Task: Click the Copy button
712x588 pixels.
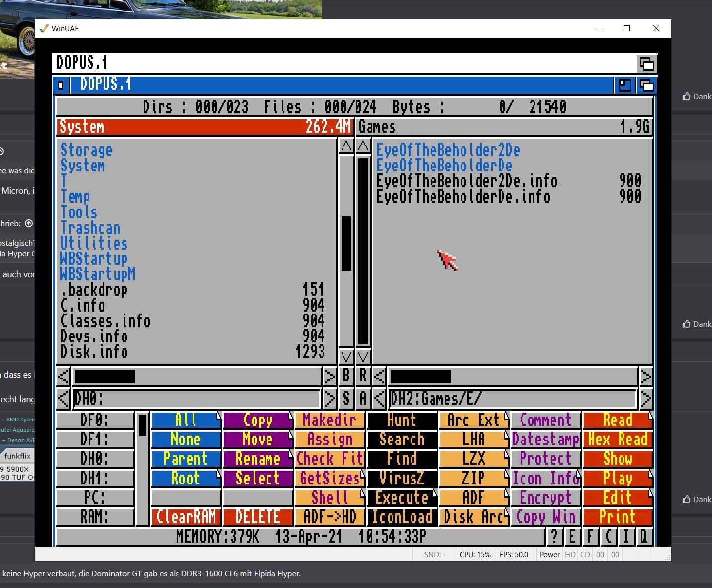Action: [258, 420]
